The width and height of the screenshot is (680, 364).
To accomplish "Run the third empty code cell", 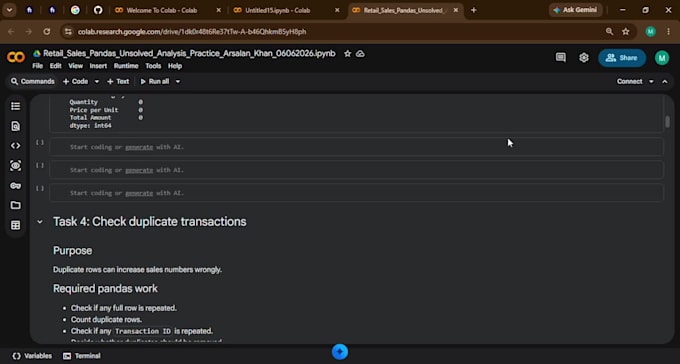I will click(x=40, y=188).
